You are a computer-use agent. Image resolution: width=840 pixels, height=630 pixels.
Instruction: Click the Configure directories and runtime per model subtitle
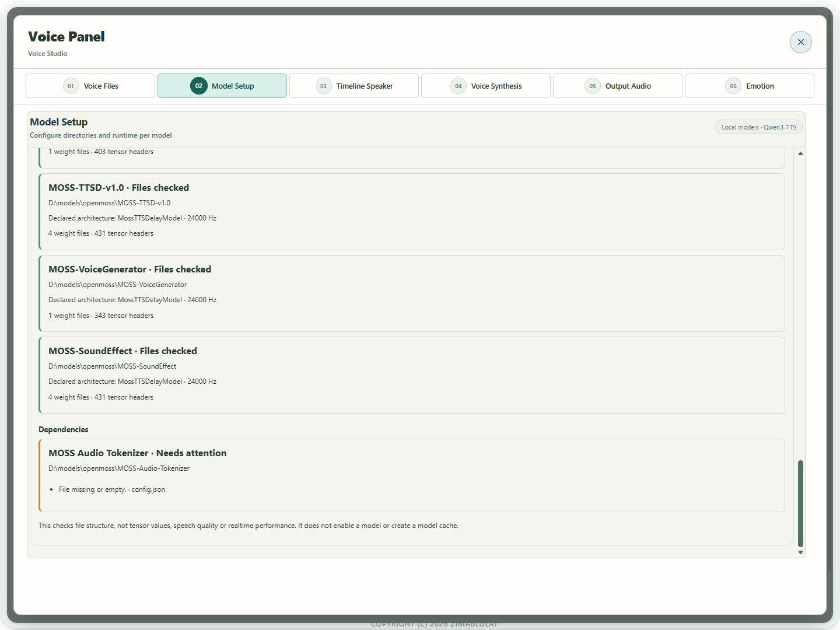coord(100,135)
